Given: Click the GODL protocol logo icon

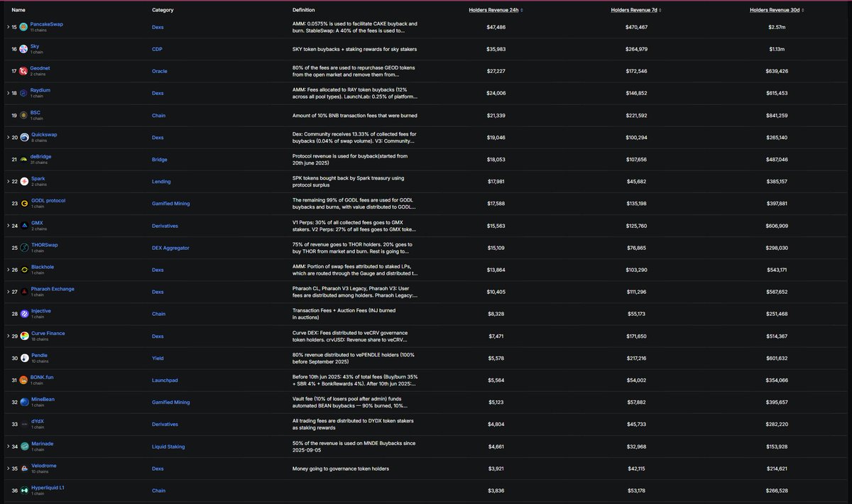Looking at the screenshot, I should (24, 203).
